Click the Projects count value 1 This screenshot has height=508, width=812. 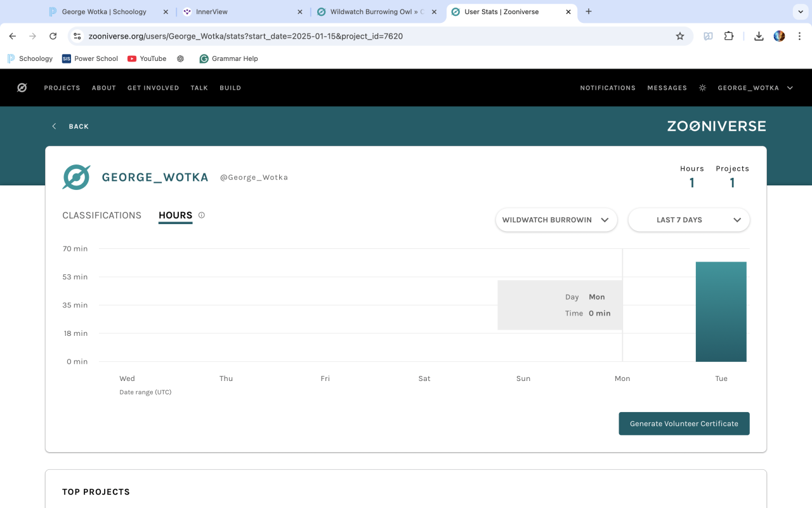732,183
